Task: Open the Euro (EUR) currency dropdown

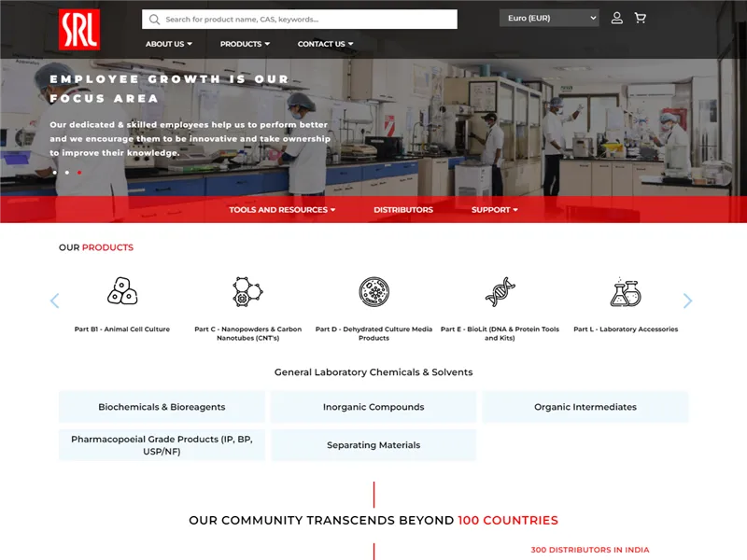Action: 548,18
